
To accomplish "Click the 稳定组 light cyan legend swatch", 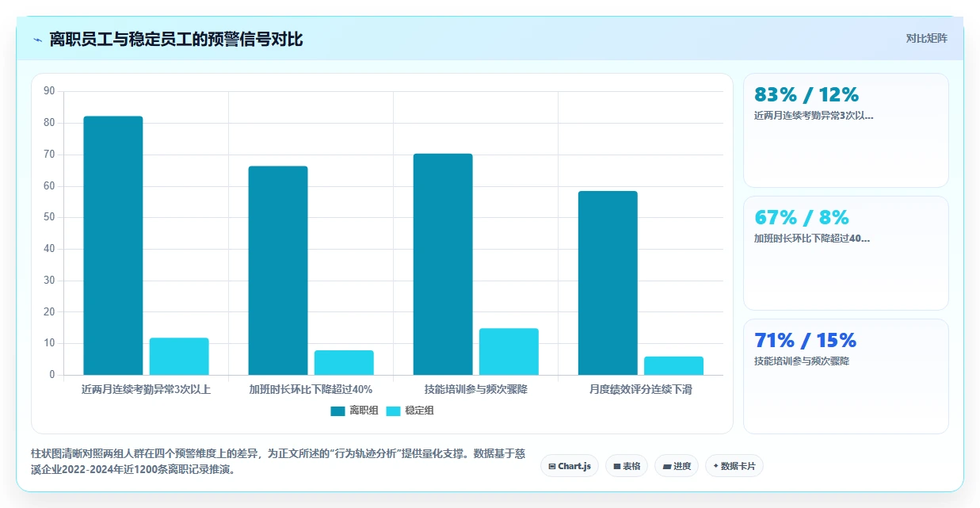I will point(394,411).
